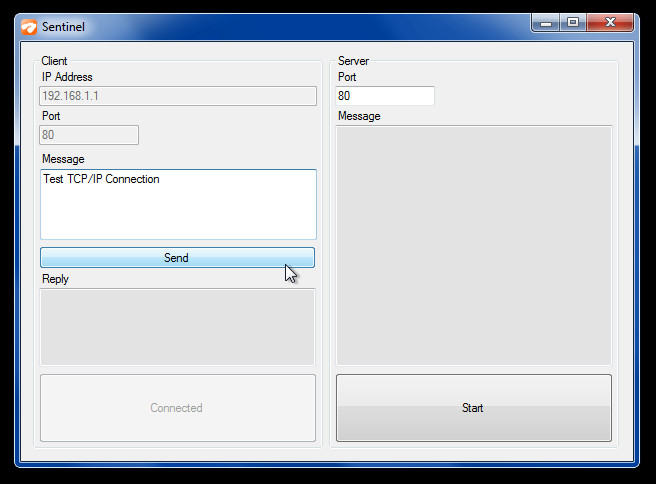
Task: Close the Sentinel window
Action: coord(610,23)
